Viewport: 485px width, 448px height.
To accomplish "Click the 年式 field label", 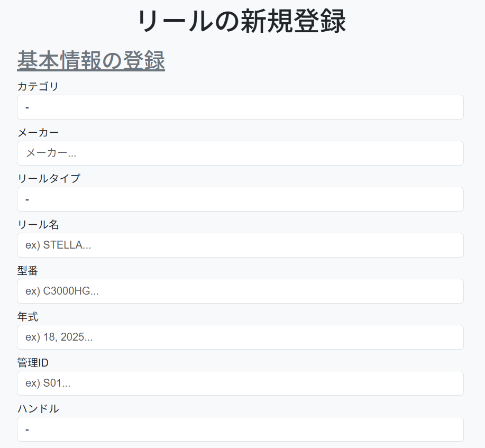I will coord(25,316).
